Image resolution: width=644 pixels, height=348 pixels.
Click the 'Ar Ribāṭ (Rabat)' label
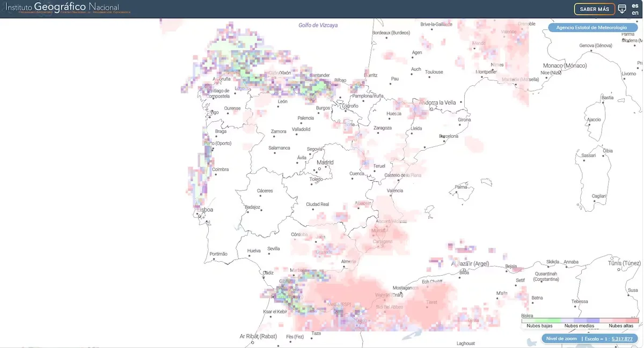[x=259, y=336]
